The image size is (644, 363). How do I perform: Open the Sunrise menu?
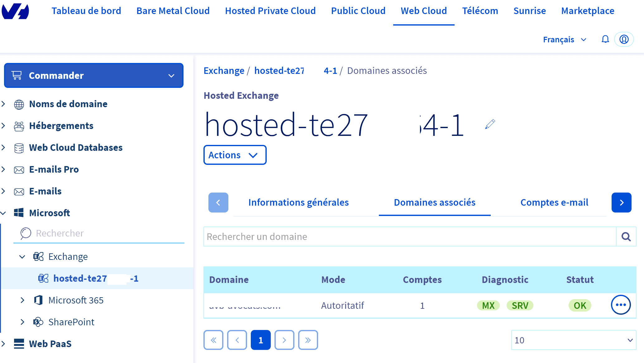[530, 11]
